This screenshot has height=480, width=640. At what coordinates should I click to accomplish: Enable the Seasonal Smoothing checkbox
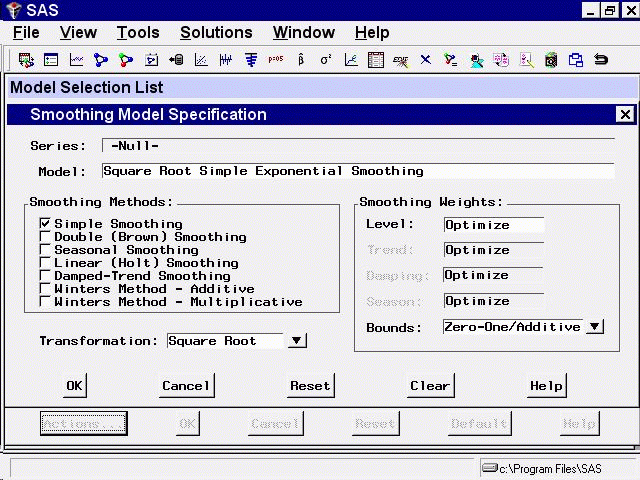45,249
